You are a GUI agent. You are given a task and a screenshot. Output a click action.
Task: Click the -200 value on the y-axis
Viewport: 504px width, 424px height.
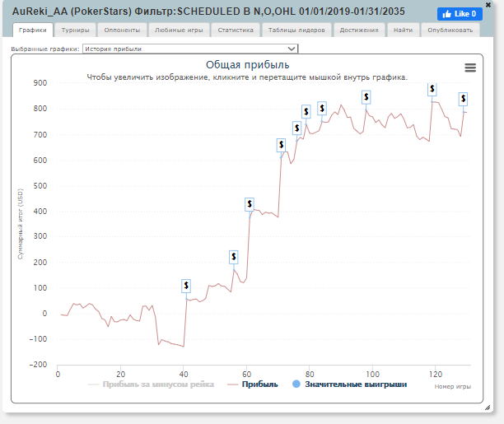(x=38, y=365)
